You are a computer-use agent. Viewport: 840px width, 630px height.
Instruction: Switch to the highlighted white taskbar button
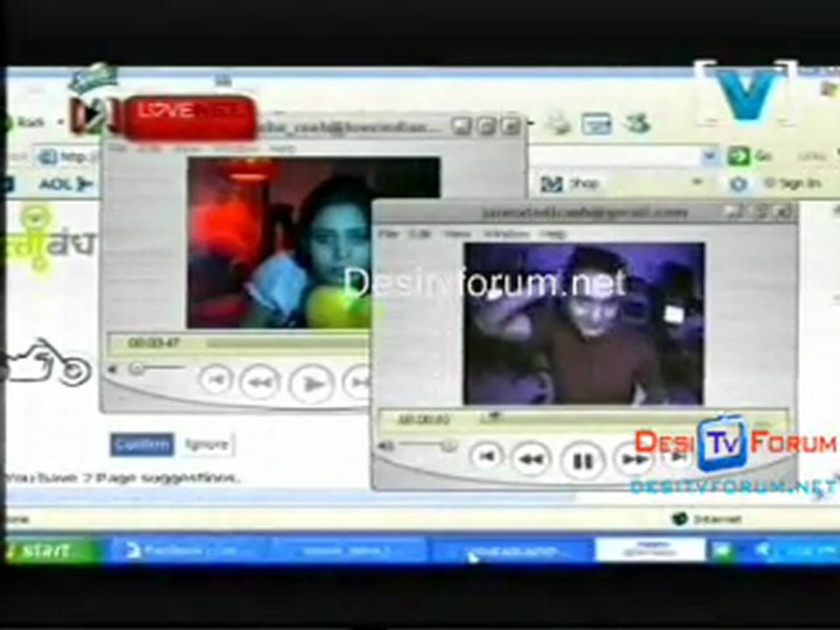650,549
